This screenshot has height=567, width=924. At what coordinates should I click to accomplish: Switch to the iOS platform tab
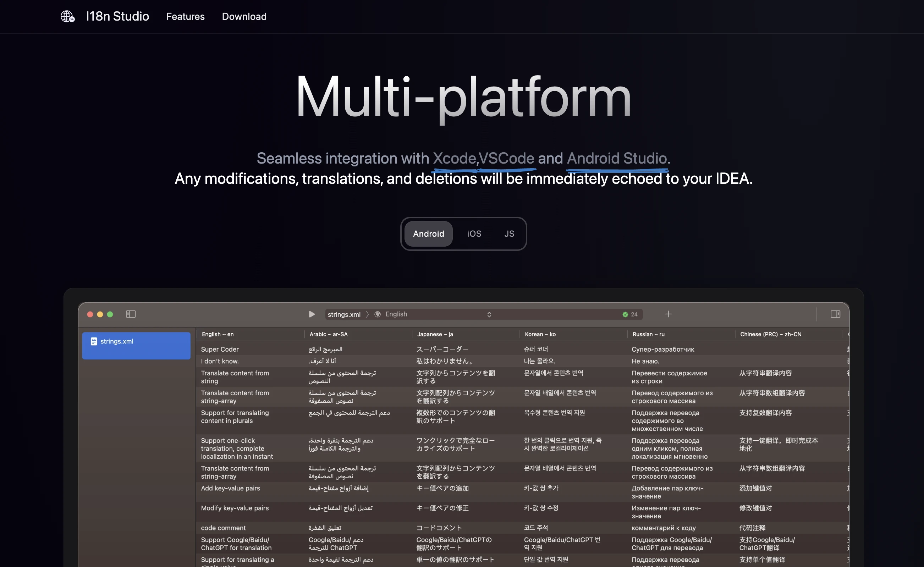(474, 233)
